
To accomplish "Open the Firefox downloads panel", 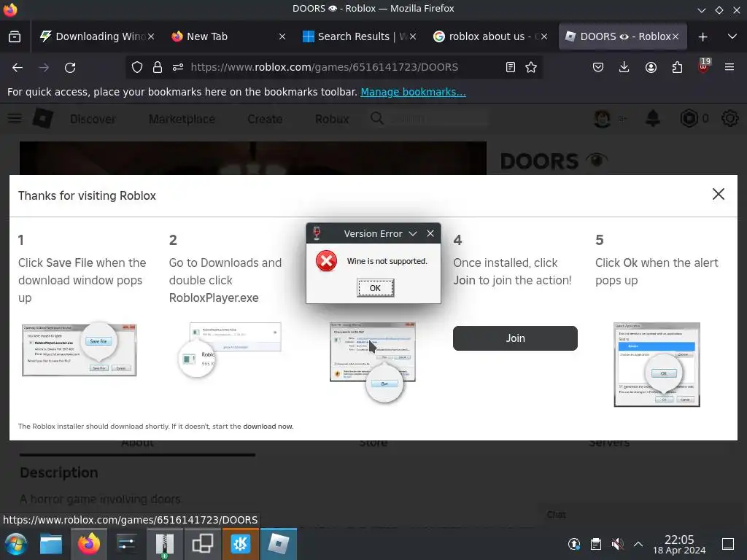I will 624,68.
